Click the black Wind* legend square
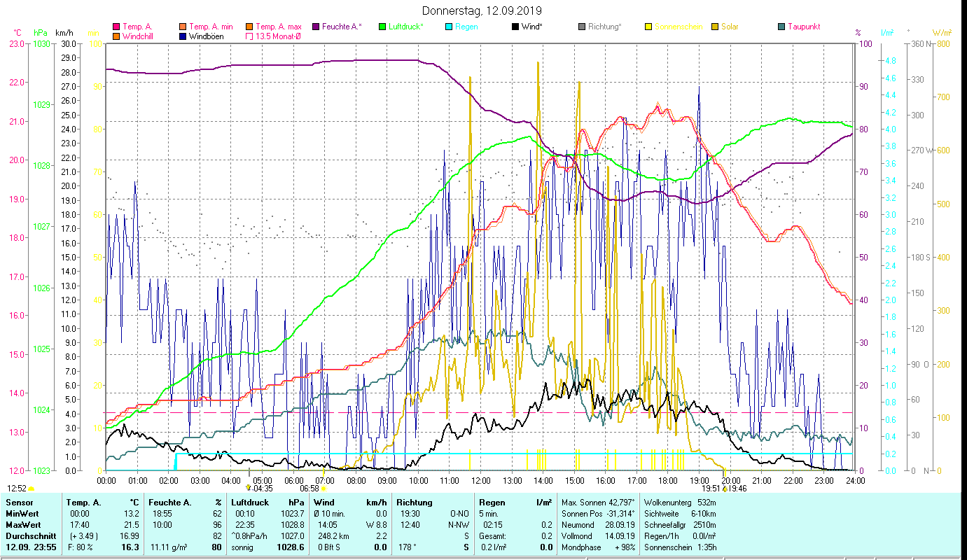Viewport: 967px width, 560px height. point(515,27)
